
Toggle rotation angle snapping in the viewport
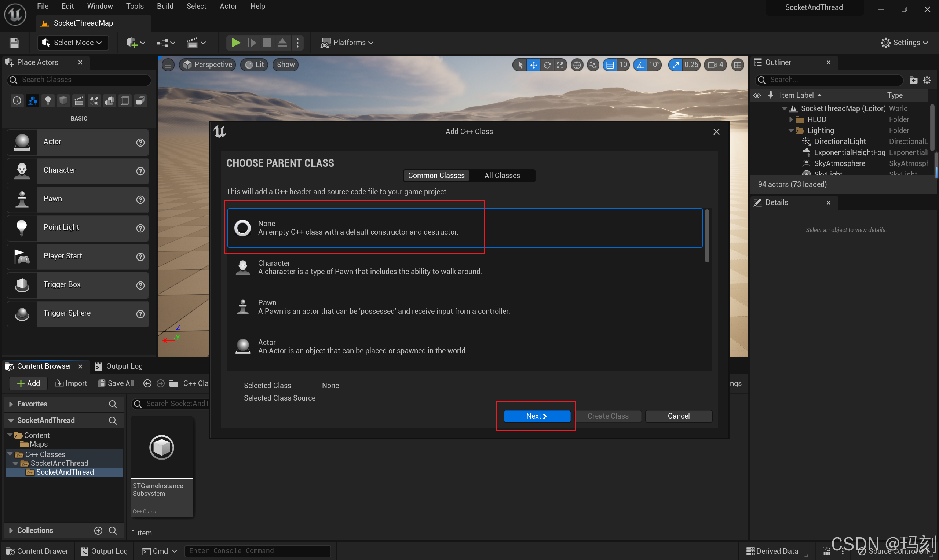point(641,65)
